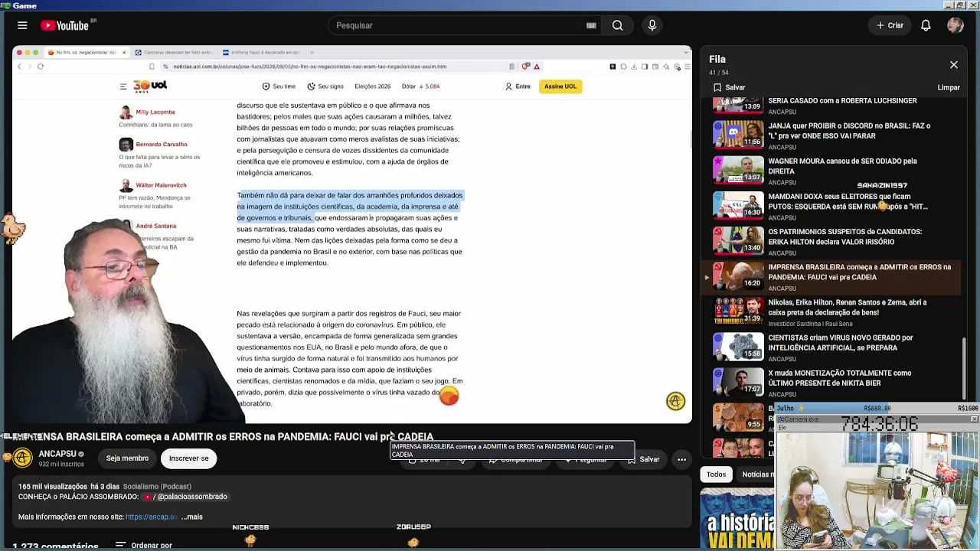Screen dimensions: 980x551
Task: Clear the queue with Limpar
Action: click(x=949, y=87)
